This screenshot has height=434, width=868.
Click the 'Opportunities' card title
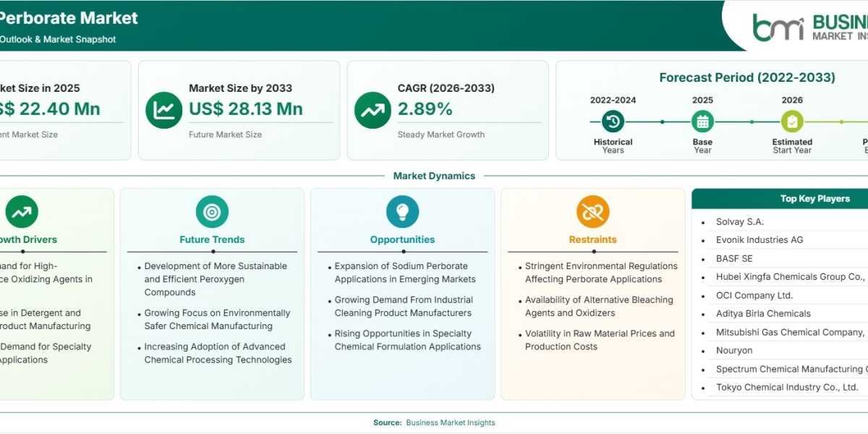[x=402, y=239]
